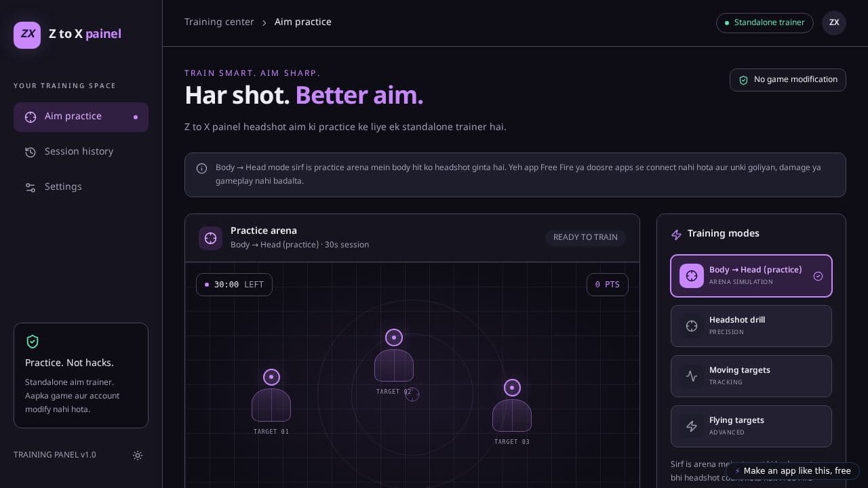Click the 30:00 LEFT timer
Screen dimensions: 868x488
234,285
